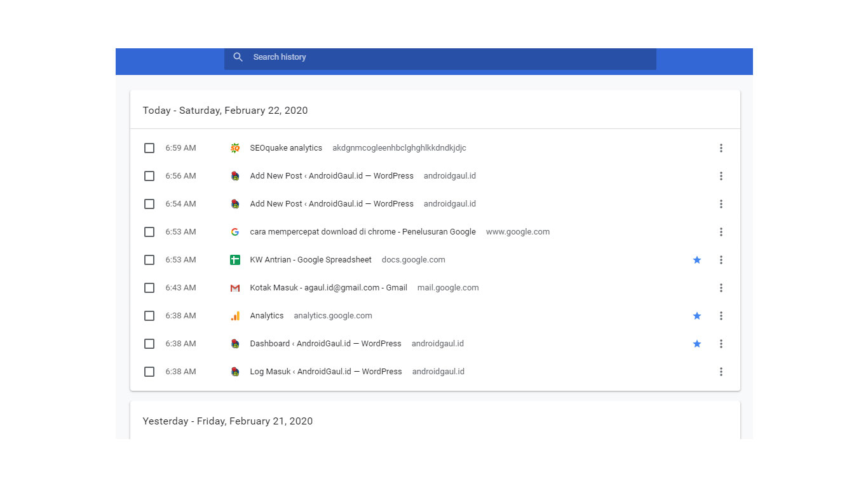The height and width of the screenshot is (488, 868).
Task: Open three-dot menu for Log Masuk entry
Action: click(721, 372)
